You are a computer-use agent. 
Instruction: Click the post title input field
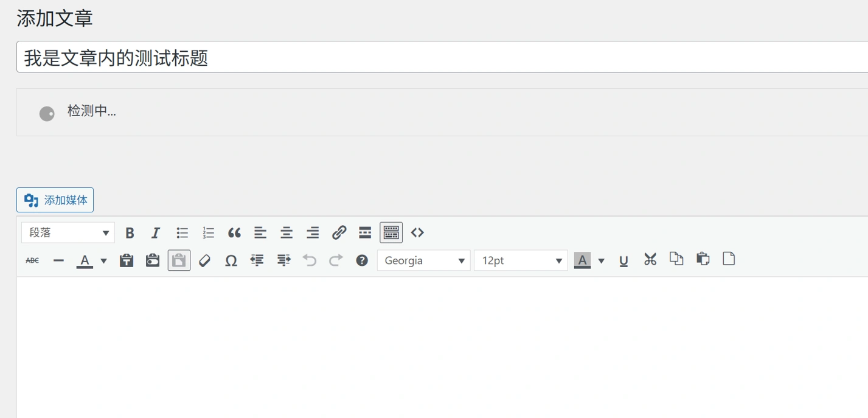tap(442, 57)
